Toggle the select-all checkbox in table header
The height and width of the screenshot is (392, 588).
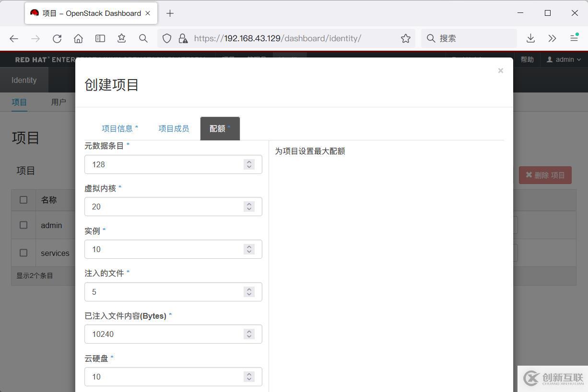click(24, 200)
